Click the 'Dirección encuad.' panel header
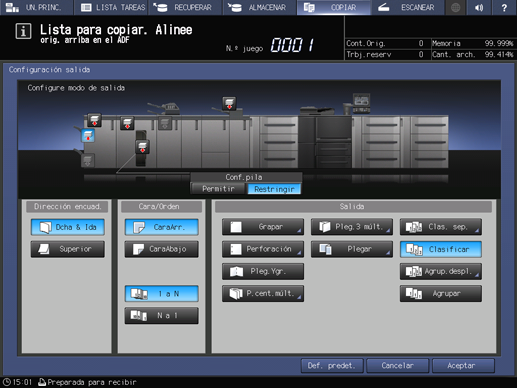 [68, 207]
